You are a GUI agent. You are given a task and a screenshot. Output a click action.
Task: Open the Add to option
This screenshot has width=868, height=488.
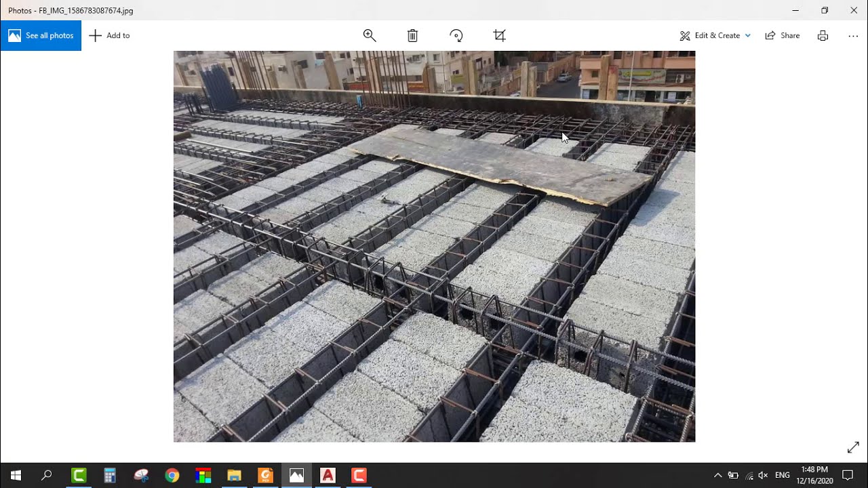(x=109, y=35)
